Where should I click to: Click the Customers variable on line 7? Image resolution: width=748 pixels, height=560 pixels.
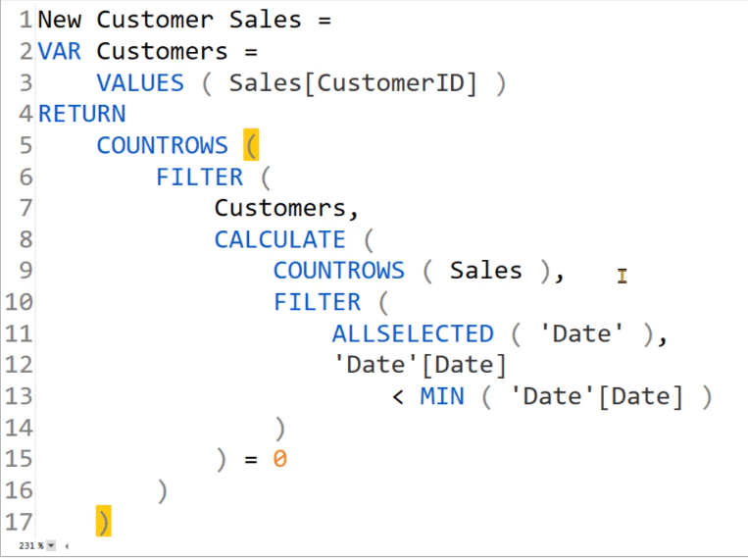pyautogui.click(x=280, y=208)
